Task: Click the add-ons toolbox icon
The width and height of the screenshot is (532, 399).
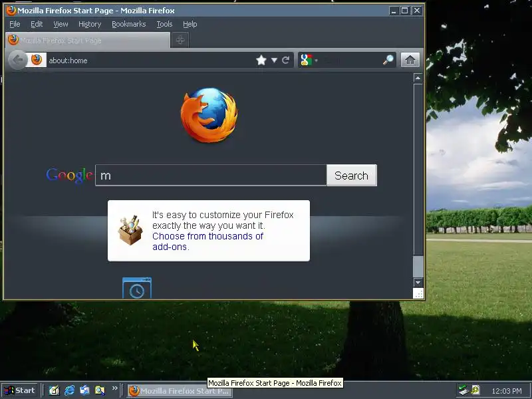Action: coord(130,229)
